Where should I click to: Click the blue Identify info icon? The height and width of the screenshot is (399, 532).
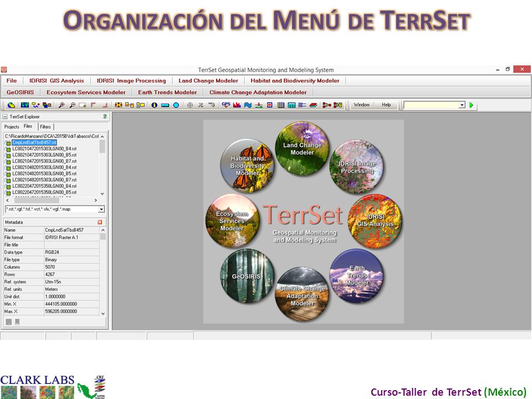pos(155,105)
